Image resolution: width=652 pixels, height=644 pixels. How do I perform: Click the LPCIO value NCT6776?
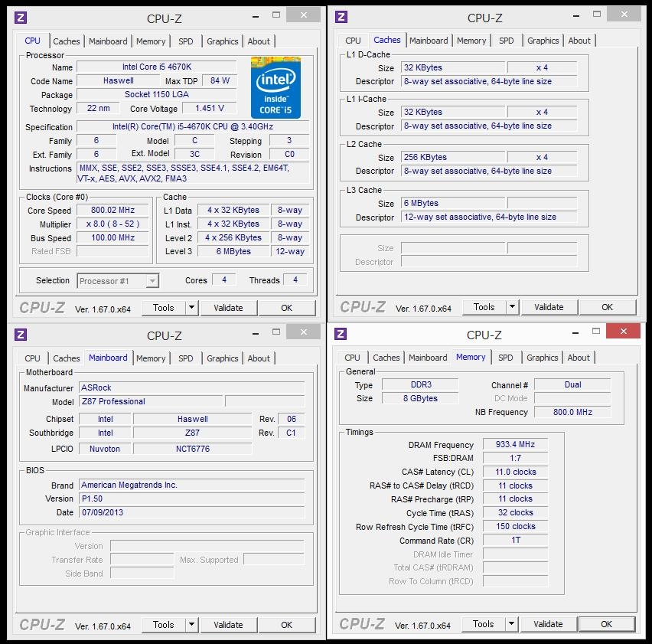pos(193,449)
